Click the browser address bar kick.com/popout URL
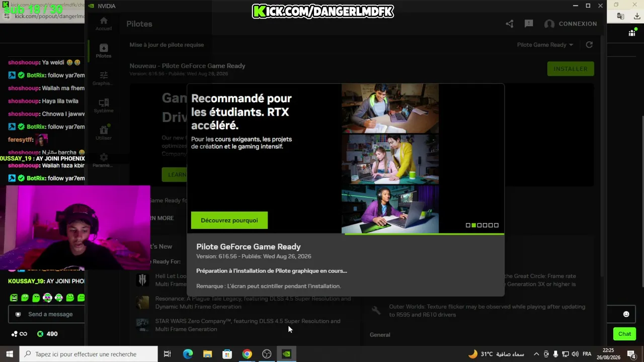644x362 pixels. click(49, 16)
